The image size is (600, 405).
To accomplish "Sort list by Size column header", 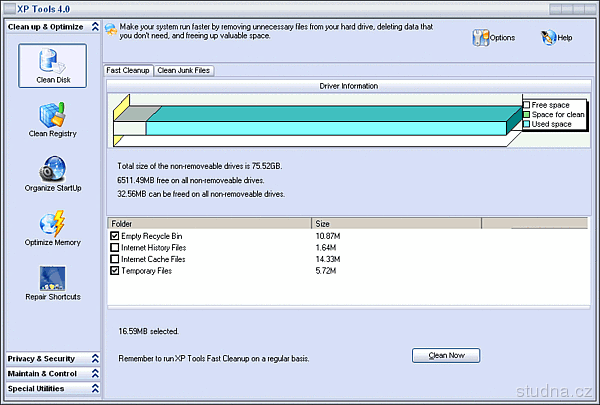I will click(396, 224).
